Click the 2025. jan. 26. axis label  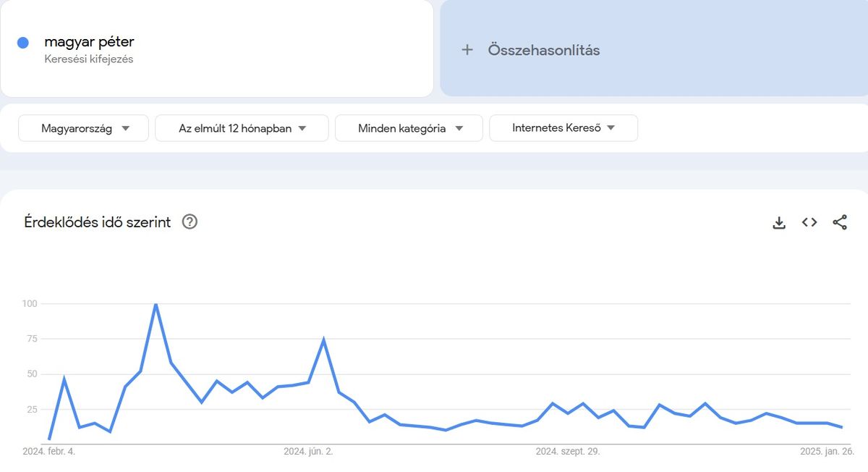(827, 451)
